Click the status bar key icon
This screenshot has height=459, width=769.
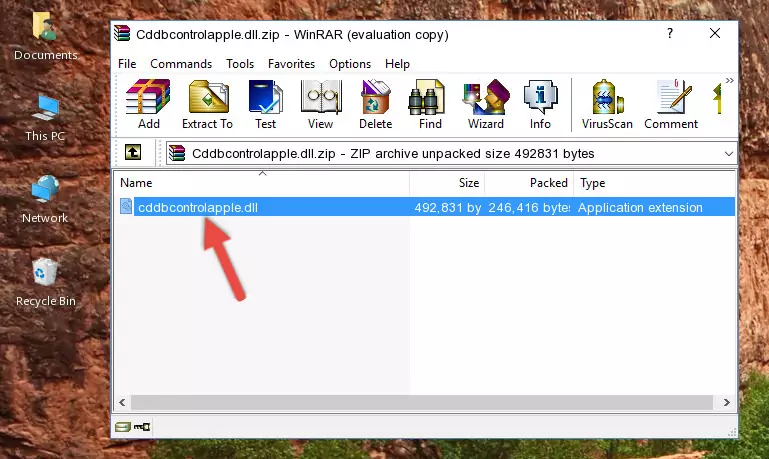142,427
